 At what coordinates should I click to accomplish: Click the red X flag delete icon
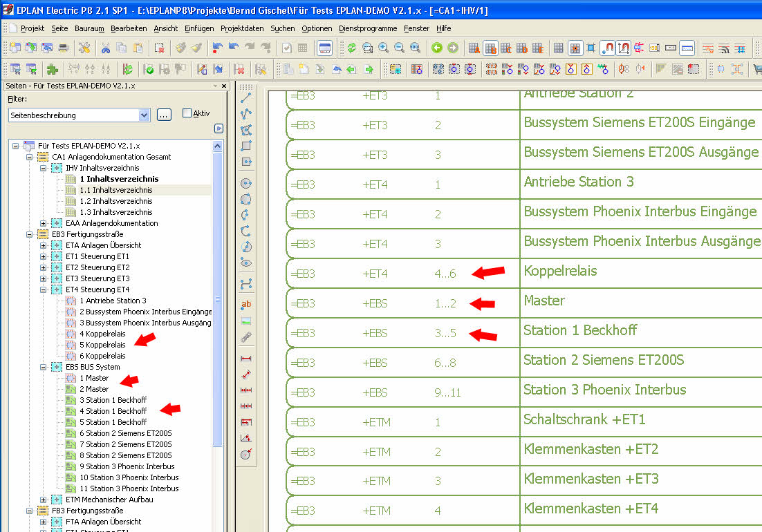(239, 69)
